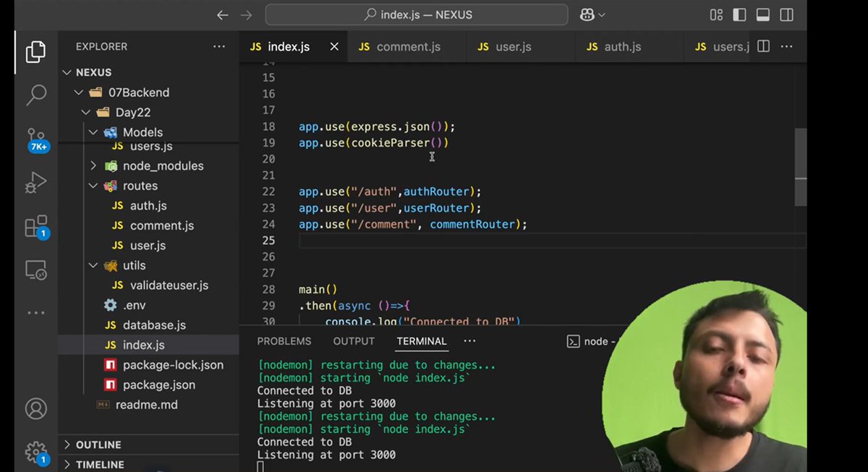Toggle the bottom panel visibility
Image resolution: width=868 pixels, height=472 pixels.
click(763, 14)
